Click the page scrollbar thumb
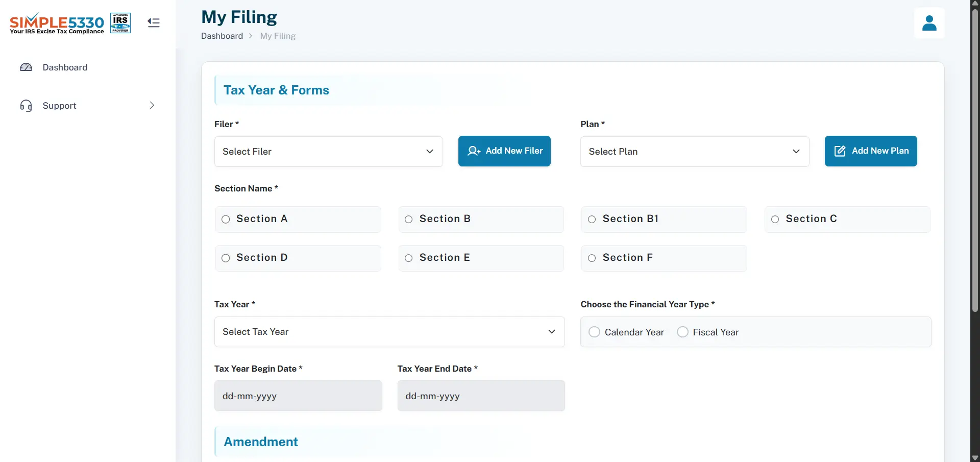The height and width of the screenshot is (462, 980). tap(975, 160)
